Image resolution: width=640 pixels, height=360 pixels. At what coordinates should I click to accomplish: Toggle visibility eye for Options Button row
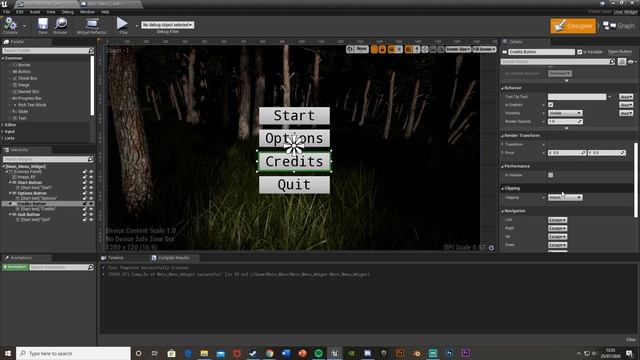tap(91, 193)
